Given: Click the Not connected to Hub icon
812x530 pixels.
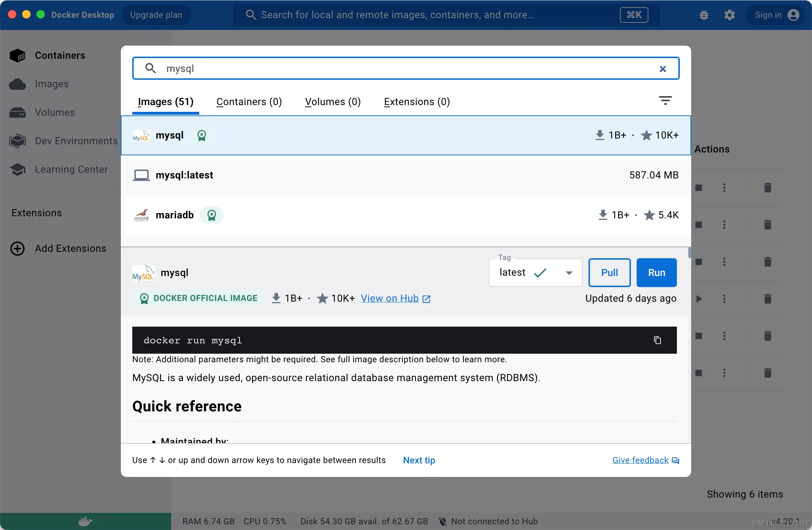Looking at the screenshot, I should pyautogui.click(x=442, y=521).
